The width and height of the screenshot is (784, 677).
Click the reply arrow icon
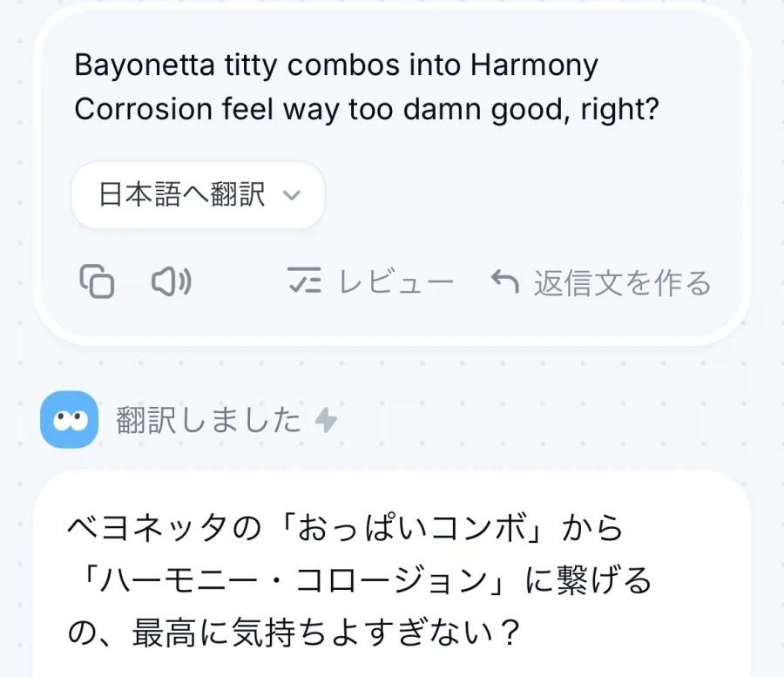505,281
